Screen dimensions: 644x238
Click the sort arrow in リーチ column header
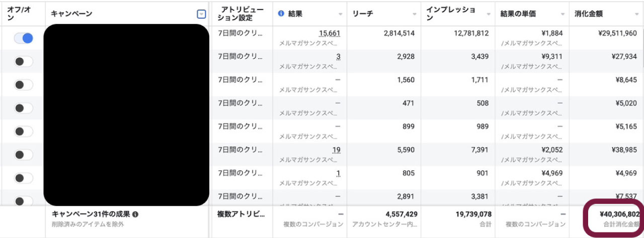click(415, 14)
